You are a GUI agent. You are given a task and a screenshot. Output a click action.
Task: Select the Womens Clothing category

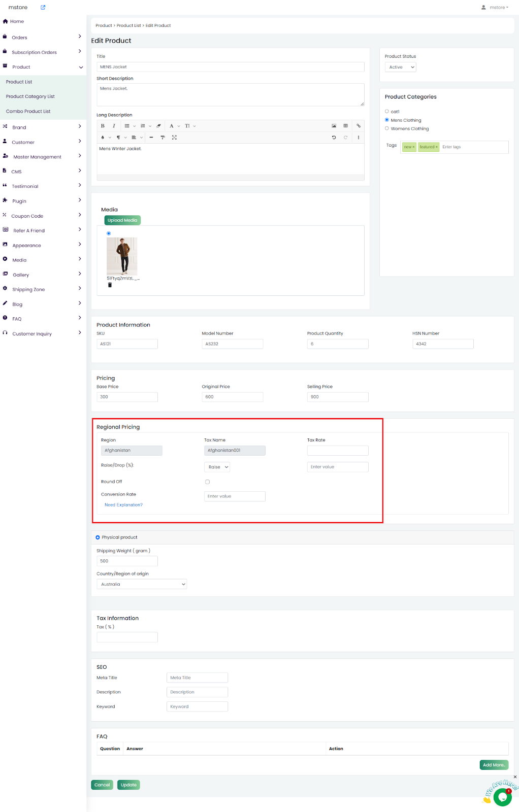click(387, 128)
